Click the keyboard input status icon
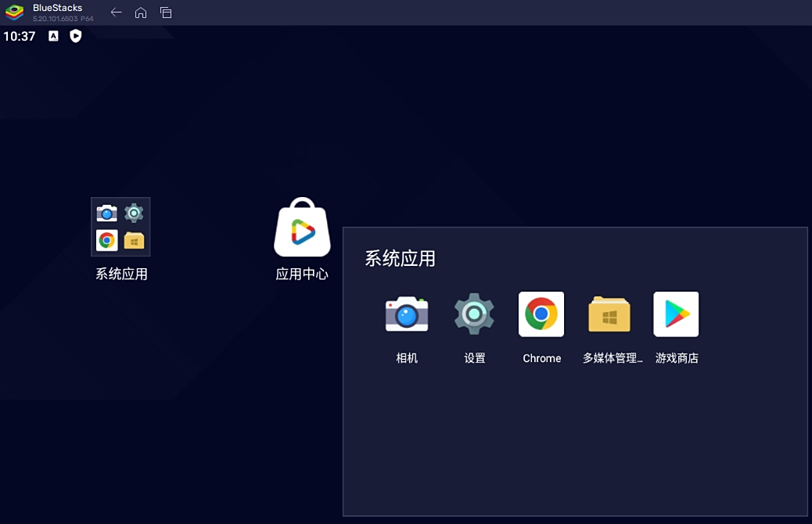 (x=53, y=36)
